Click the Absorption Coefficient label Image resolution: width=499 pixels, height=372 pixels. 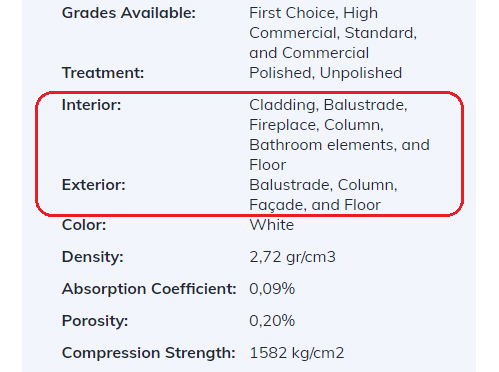(x=149, y=289)
